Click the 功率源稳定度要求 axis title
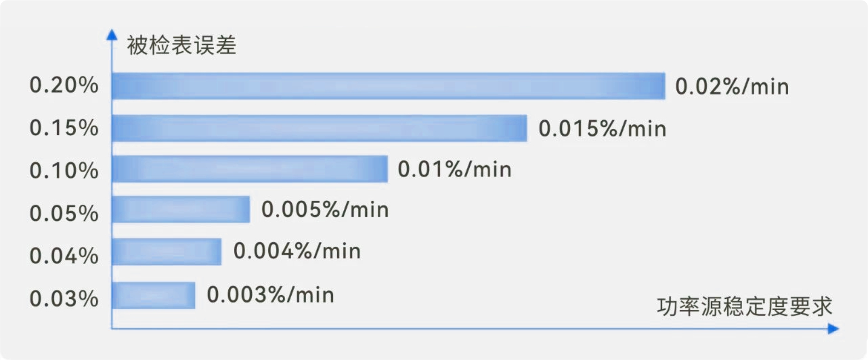Screen dimensions: 868x360 click(x=744, y=306)
